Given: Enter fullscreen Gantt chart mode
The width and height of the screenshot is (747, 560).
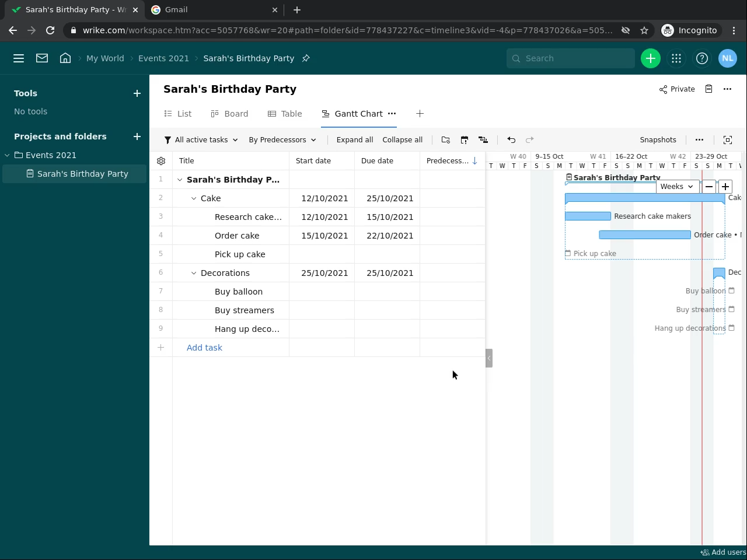Looking at the screenshot, I should (728, 140).
